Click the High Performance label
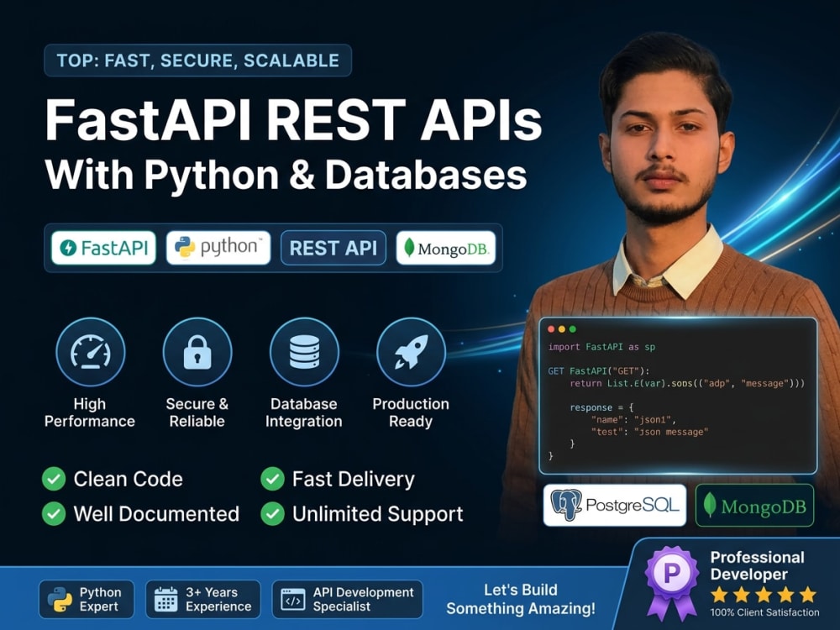This screenshot has height=630, width=840. [x=90, y=412]
